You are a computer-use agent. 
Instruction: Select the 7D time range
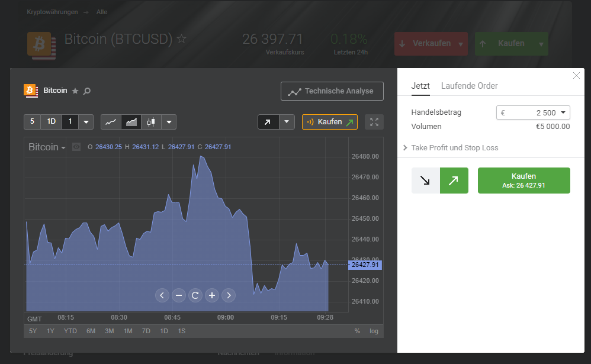tap(146, 331)
